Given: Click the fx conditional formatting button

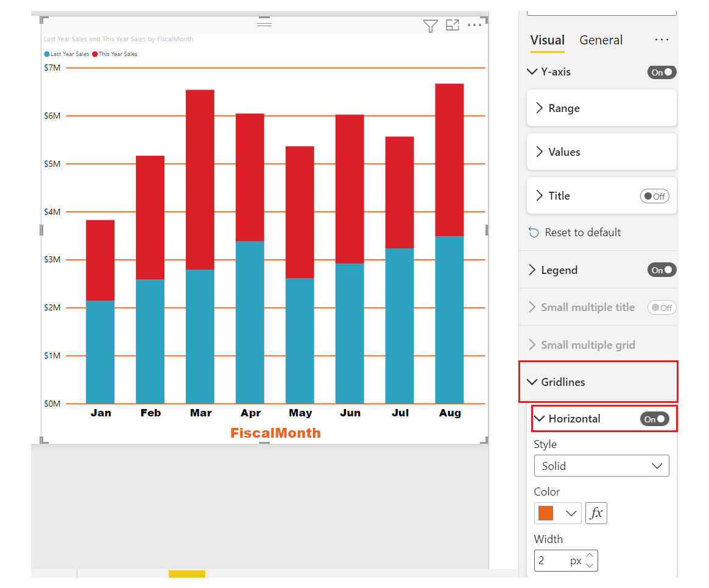Looking at the screenshot, I should 596,513.
